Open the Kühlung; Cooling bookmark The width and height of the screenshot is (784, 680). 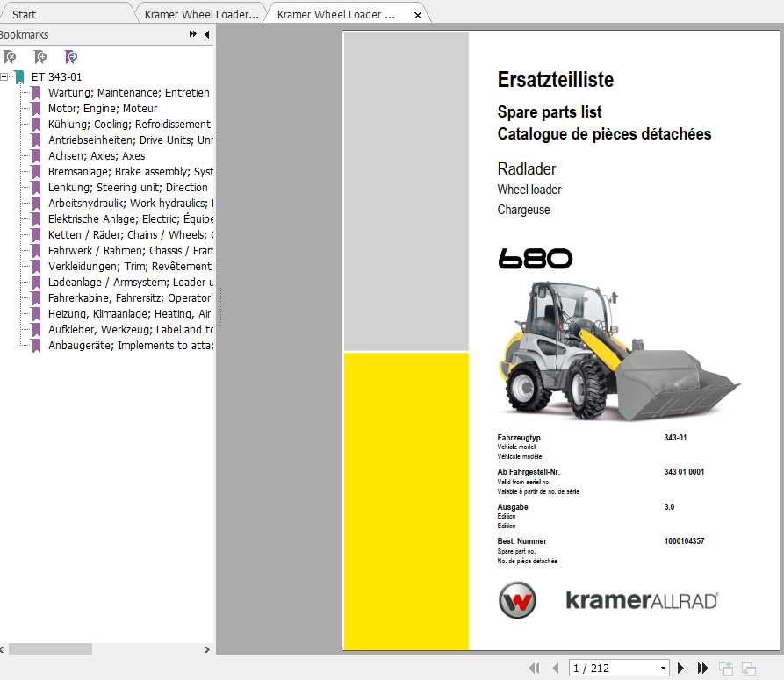[x=130, y=125]
